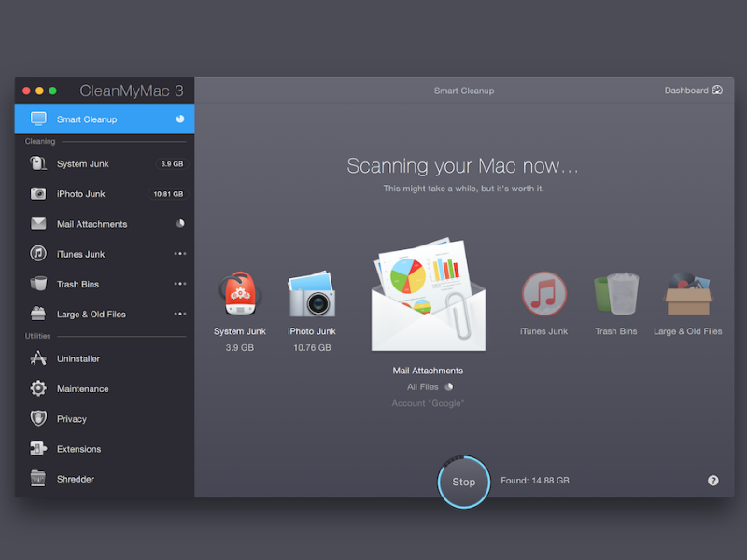Click the 3.9 GB badge on System Junk

pyautogui.click(x=172, y=164)
